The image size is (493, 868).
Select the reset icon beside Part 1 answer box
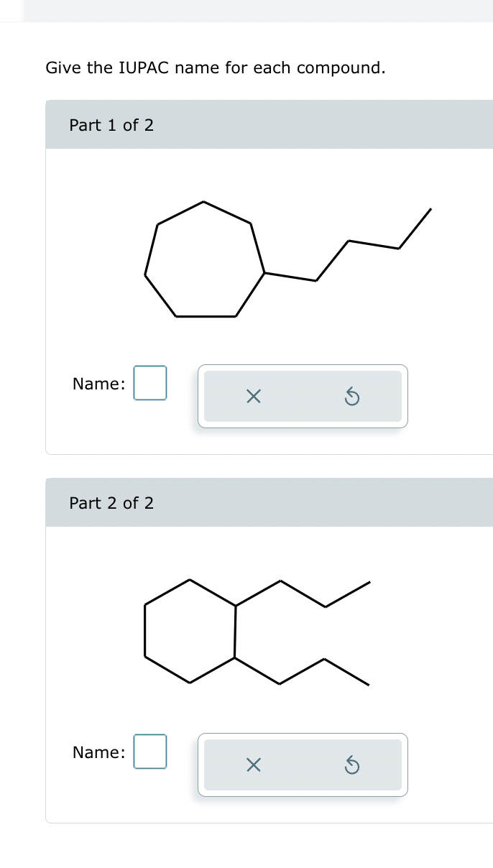coord(352,396)
